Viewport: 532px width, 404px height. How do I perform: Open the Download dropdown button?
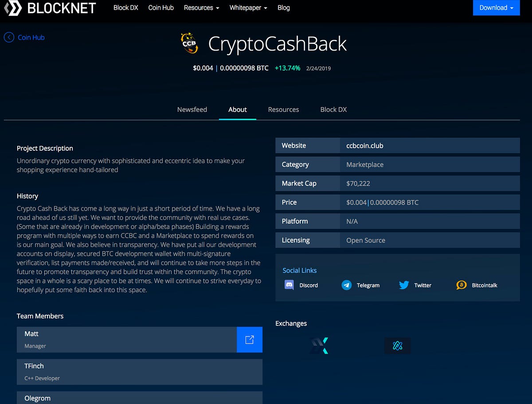[497, 8]
